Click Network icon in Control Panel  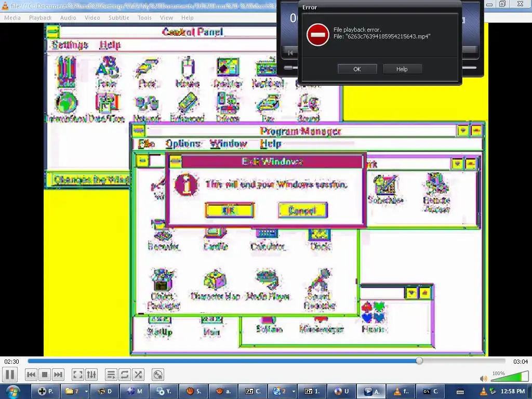147,108
